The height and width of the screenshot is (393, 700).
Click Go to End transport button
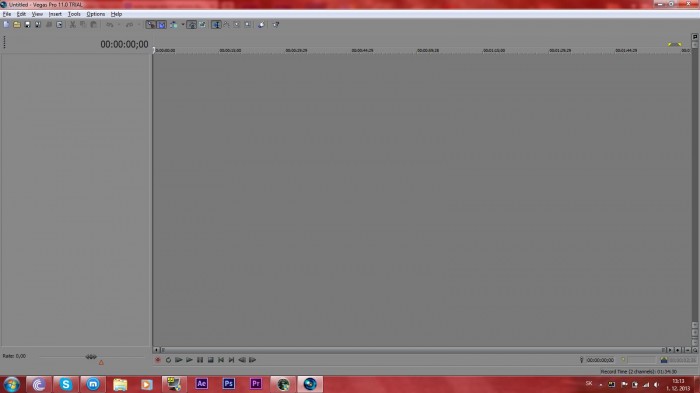click(x=231, y=360)
